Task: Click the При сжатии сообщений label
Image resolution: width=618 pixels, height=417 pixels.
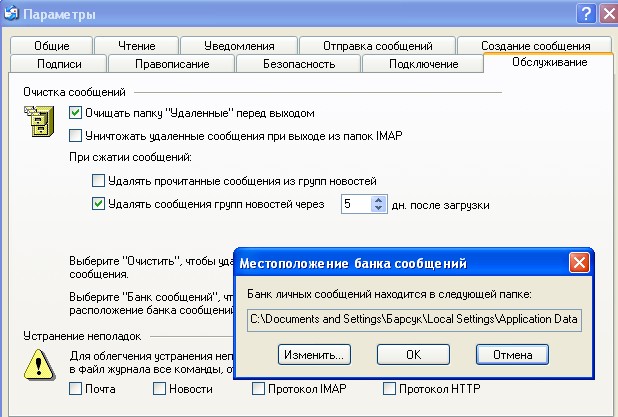Action: point(130,158)
